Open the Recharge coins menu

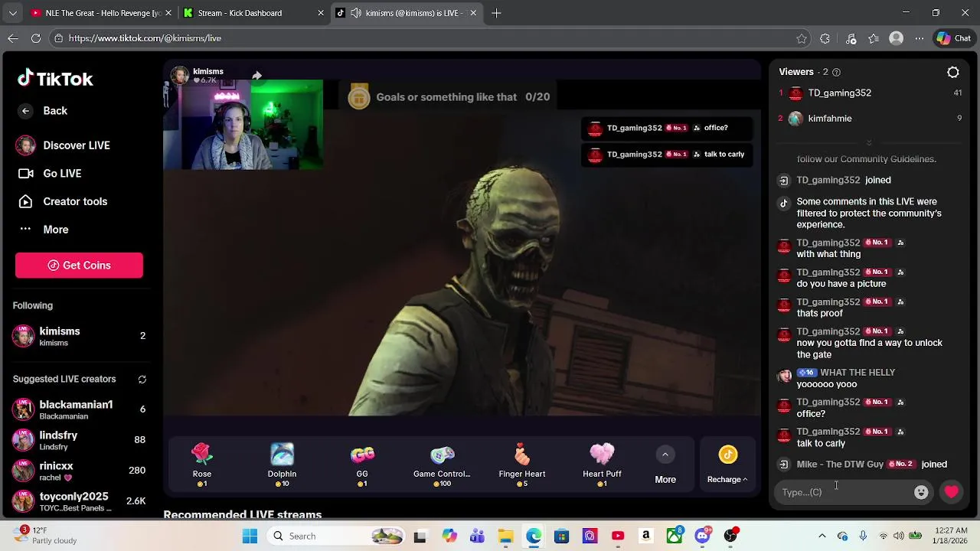pos(727,465)
